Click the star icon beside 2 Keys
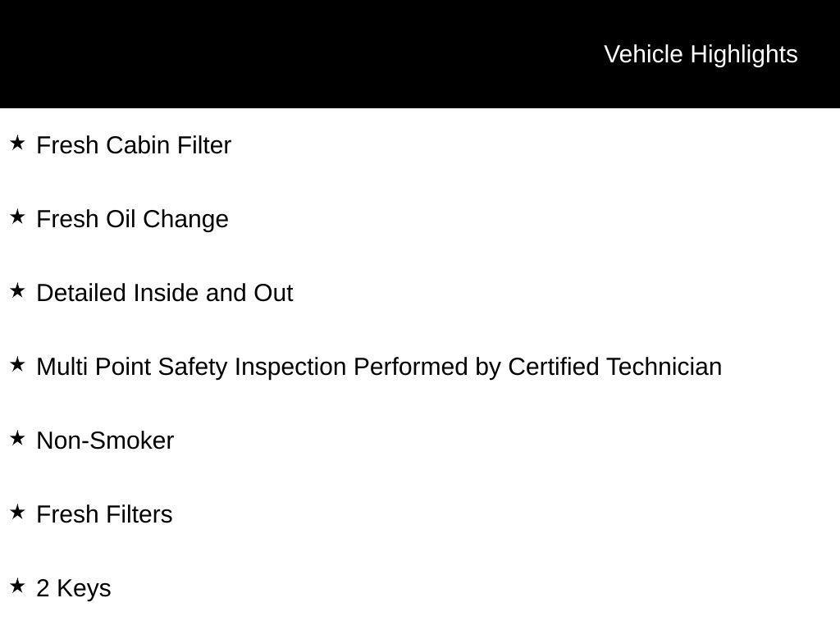The height and width of the screenshot is (630, 840). [x=17, y=587]
